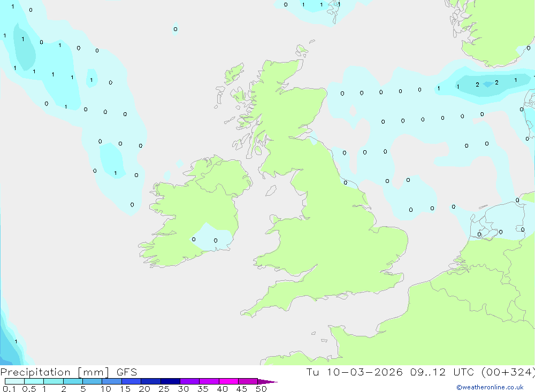
Task: Click the legend tick label '35'
Action: coord(203,389)
